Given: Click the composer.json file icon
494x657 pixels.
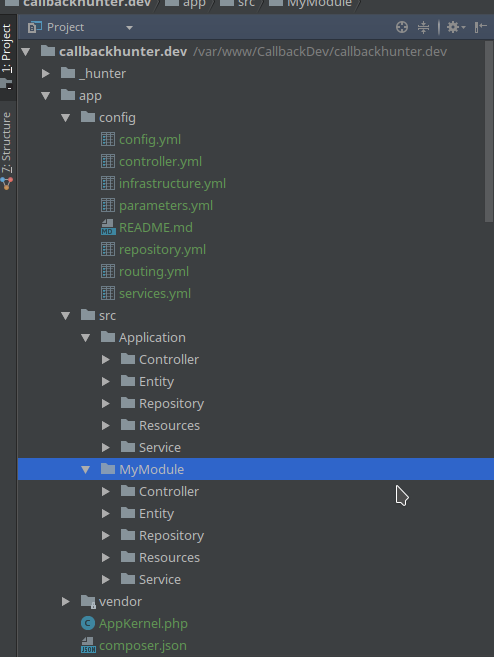Looking at the screenshot, I should coord(88,645).
